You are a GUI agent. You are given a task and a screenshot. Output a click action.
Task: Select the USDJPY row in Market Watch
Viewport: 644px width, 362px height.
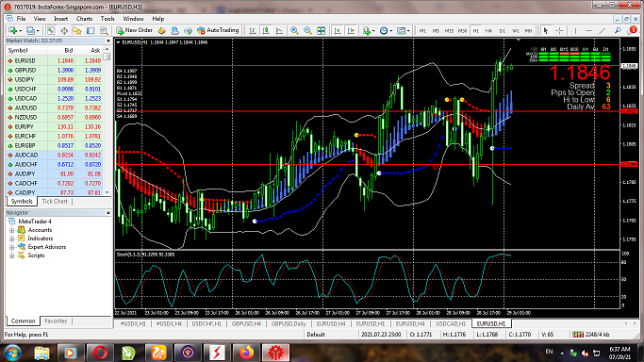pyautogui.click(x=54, y=79)
